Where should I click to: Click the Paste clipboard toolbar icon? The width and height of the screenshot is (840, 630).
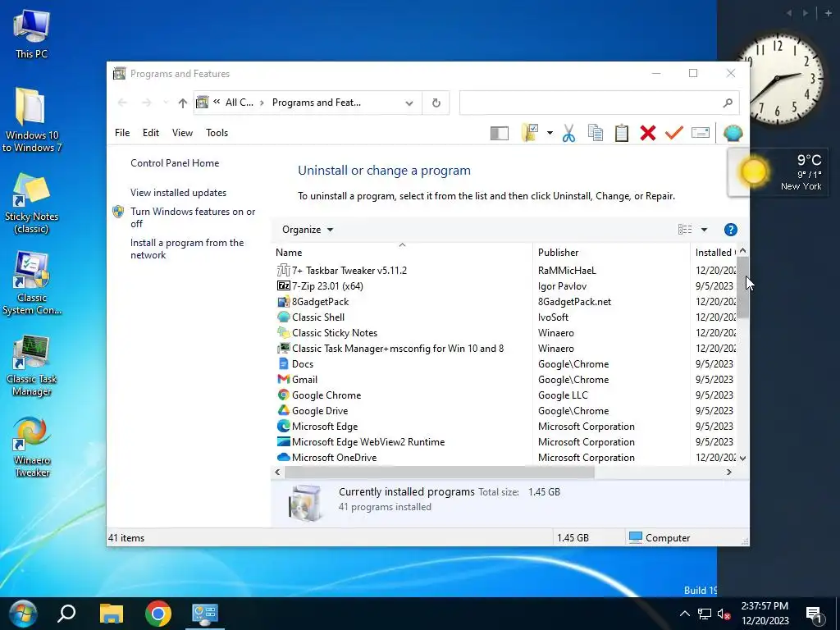622,133
